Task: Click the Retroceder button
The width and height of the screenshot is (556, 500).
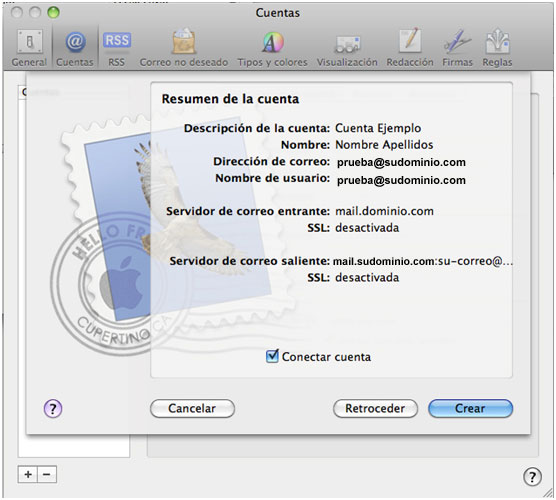Action: click(375, 409)
